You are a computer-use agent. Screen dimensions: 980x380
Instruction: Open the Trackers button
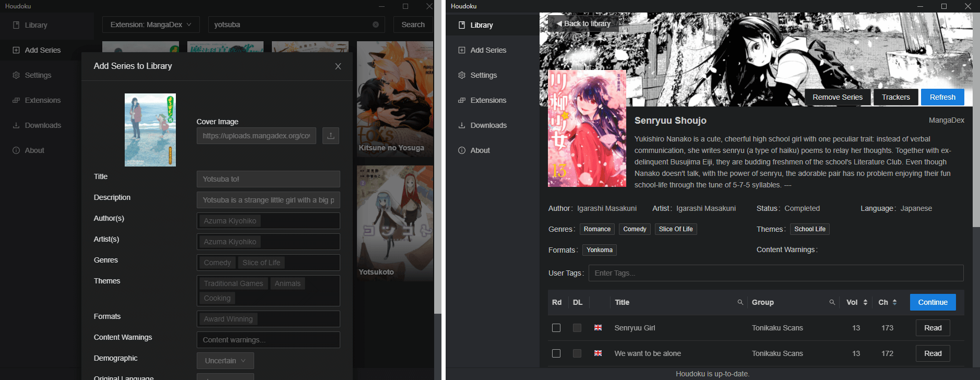coord(895,97)
